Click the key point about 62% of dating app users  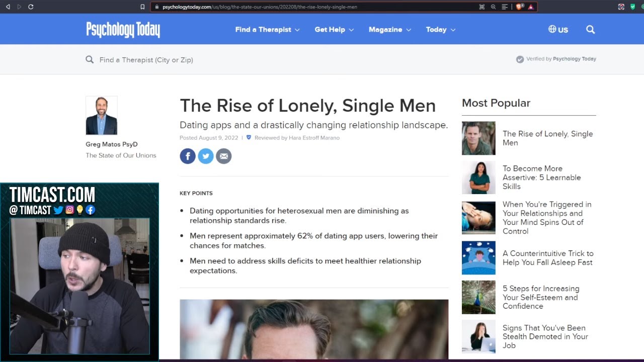coord(313,241)
